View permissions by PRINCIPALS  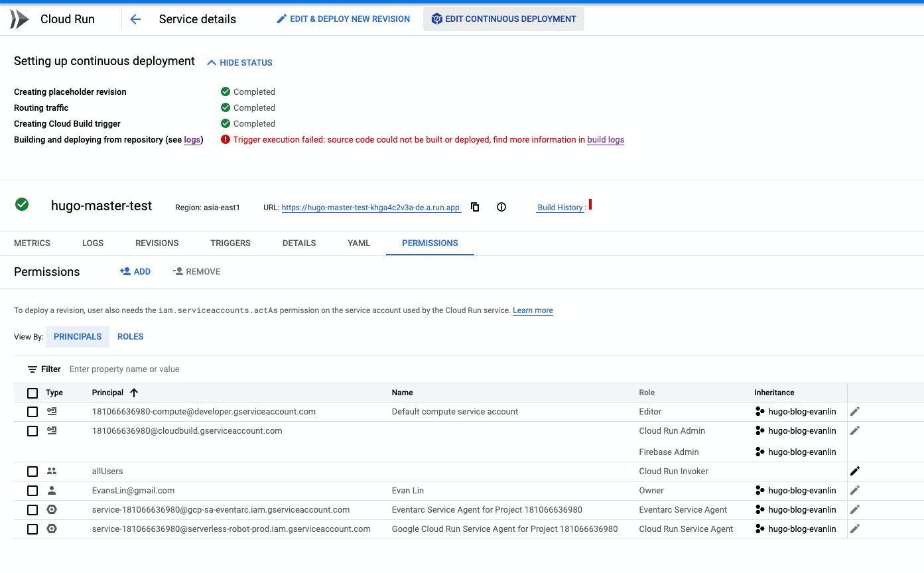pos(78,337)
